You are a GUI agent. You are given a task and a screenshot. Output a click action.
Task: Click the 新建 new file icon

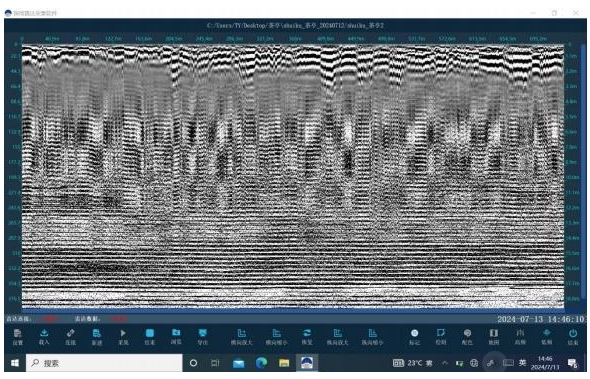(x=97, y=337)
